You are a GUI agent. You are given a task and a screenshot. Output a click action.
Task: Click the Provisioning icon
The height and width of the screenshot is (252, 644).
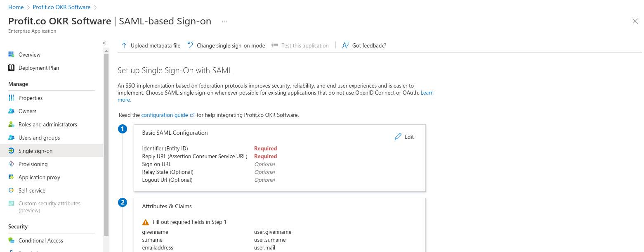coord(12,164)
